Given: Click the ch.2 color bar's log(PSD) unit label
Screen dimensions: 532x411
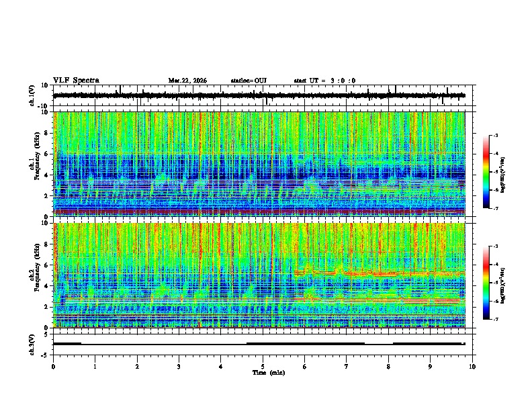Looking at the screenshot, I should pyautogui.click(x=502, y=286).
